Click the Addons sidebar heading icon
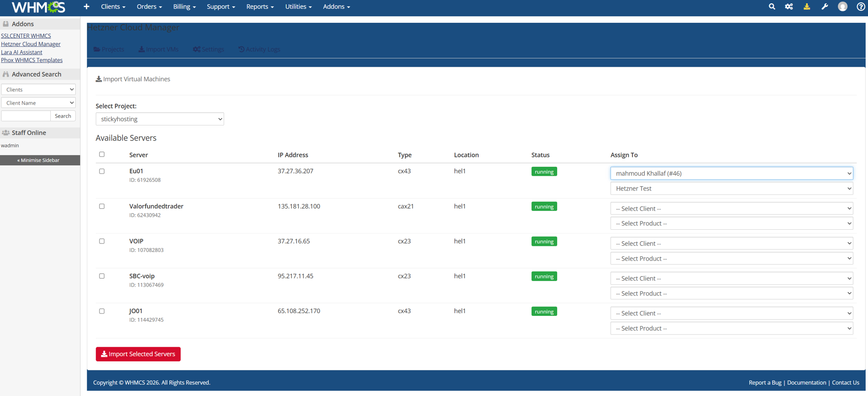The image size is (868, 396). (6, 24)
